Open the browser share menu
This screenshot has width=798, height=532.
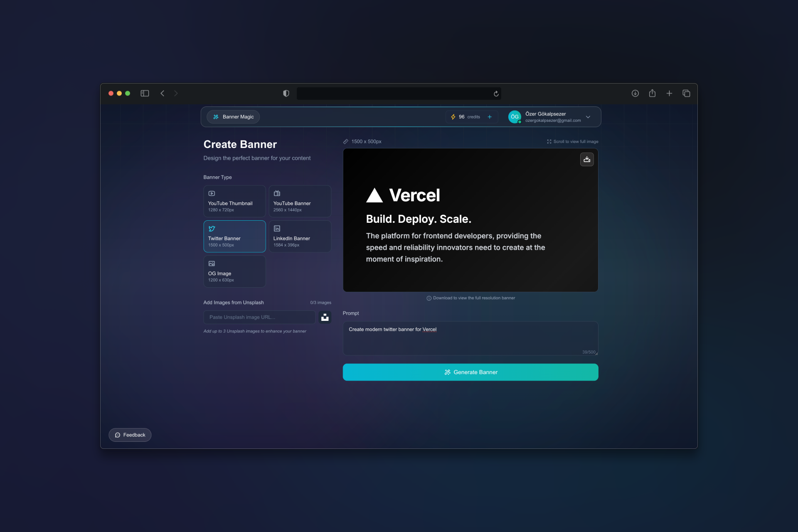[652, 94]
